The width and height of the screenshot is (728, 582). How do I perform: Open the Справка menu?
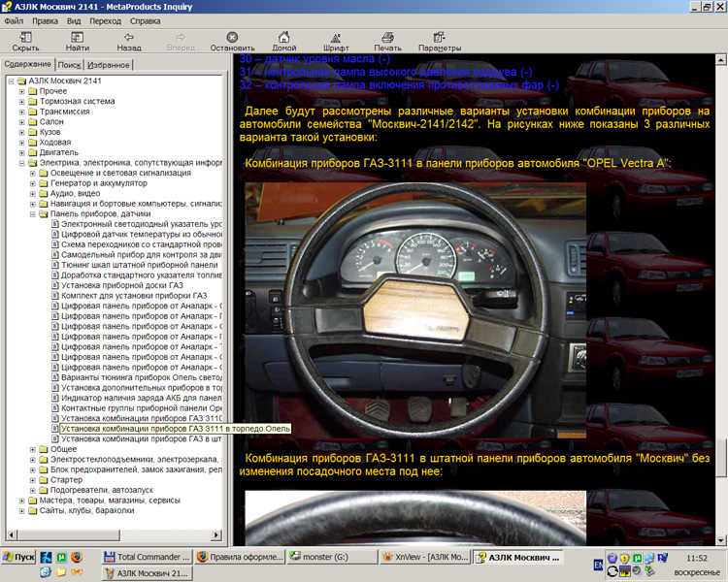[145, 21]
